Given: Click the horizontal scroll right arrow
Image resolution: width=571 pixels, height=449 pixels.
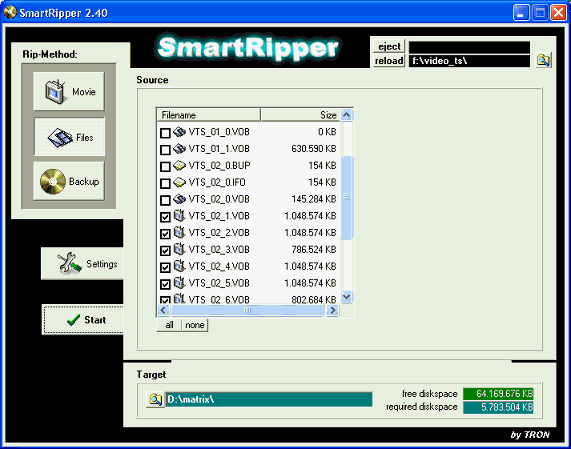Looking at the screenshot, I should point(332,310).
